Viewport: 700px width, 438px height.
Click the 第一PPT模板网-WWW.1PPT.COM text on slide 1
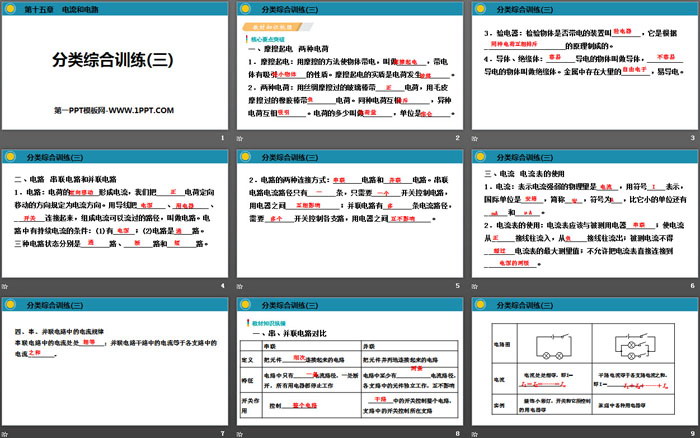pos(114,110)
